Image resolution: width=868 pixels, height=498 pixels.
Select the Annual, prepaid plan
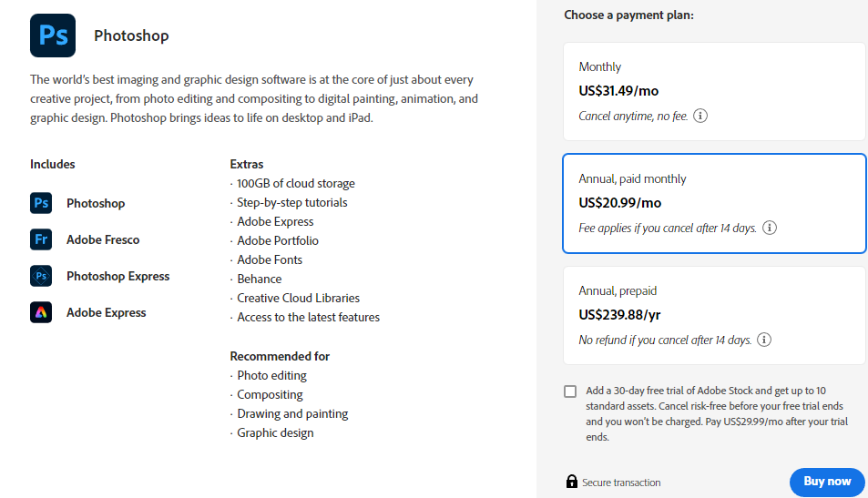[x=714, y=315]
